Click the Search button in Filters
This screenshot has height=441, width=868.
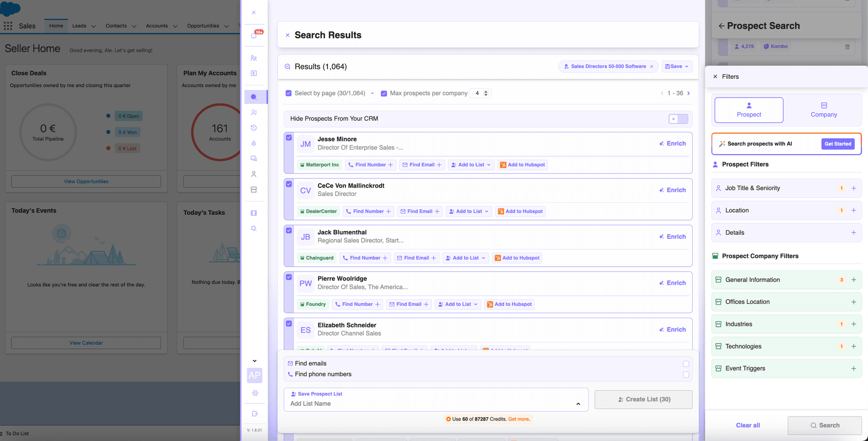pyautogui.click(x=825, y=425)
